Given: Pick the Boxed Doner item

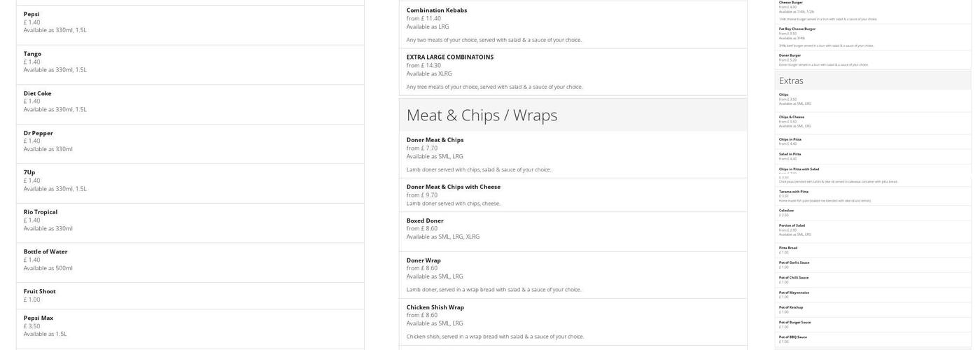Looking at the screenshot, I should click(424, 220).
